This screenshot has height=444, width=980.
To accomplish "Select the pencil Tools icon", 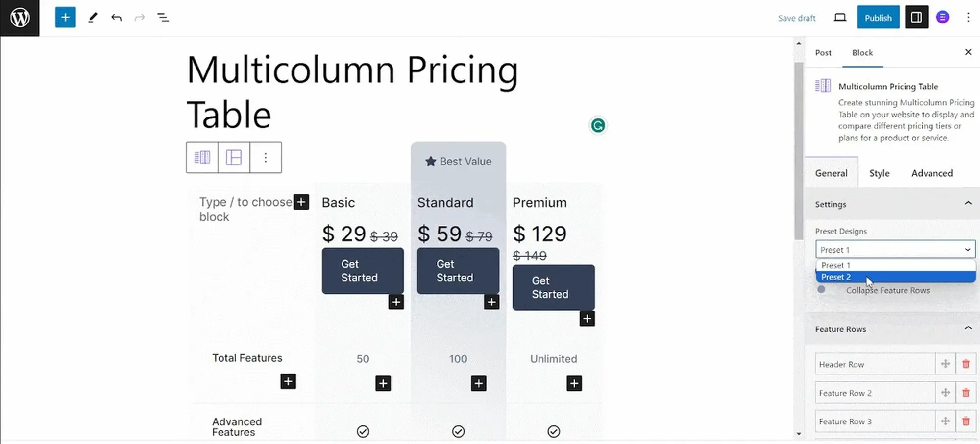I will tap(93, 18).
